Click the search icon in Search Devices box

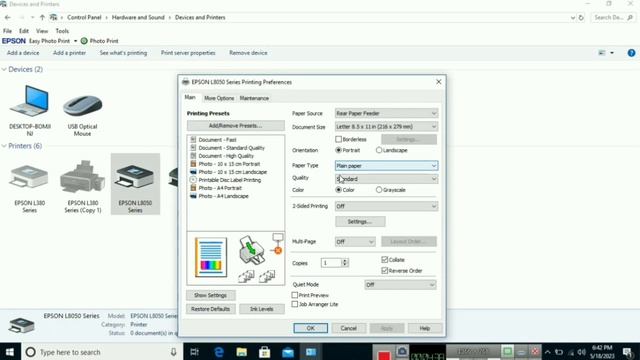click(630, 18)
